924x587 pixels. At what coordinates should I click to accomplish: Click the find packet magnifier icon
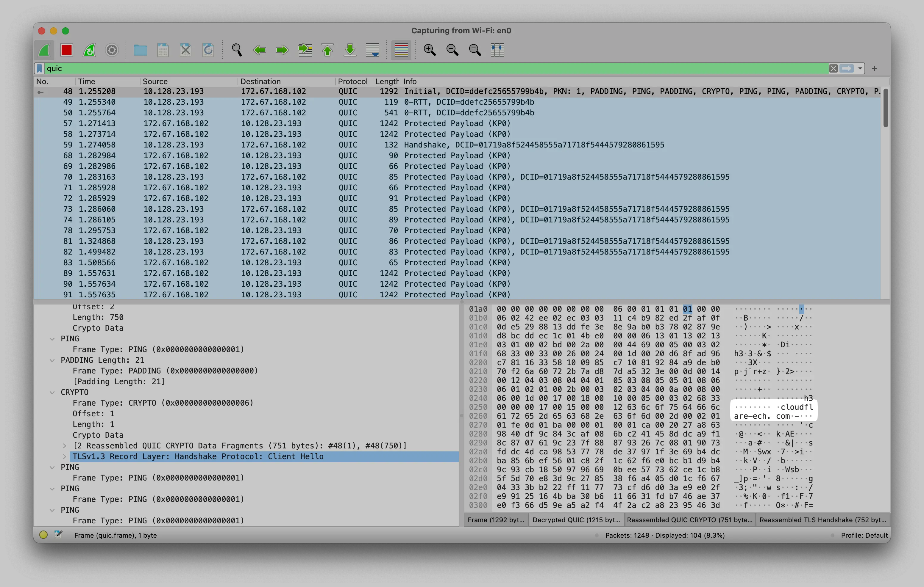pyautogui.click(x=237, y=50)
